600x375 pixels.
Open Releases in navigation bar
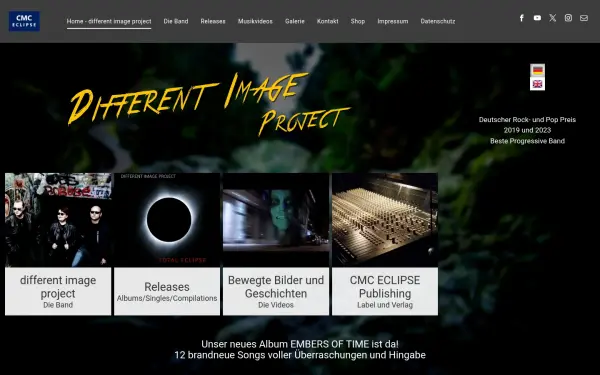pos(213,21)
